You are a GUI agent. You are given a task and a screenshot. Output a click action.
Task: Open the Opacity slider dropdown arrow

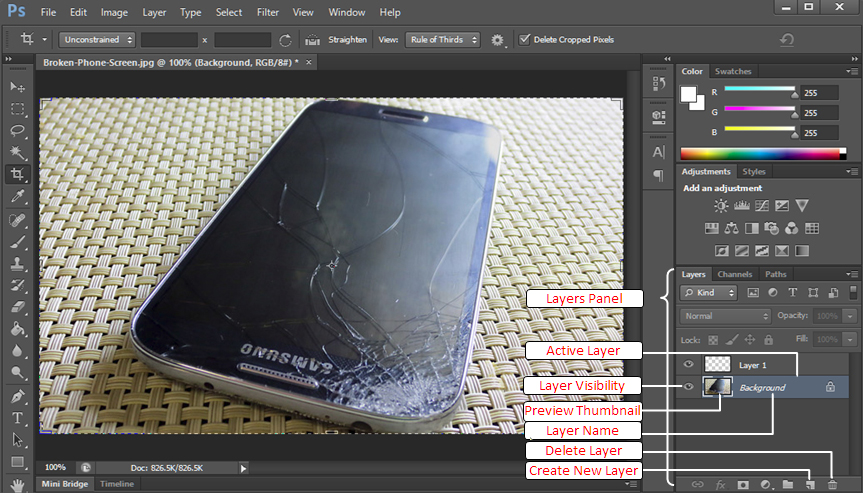click(x=850, y=316)
